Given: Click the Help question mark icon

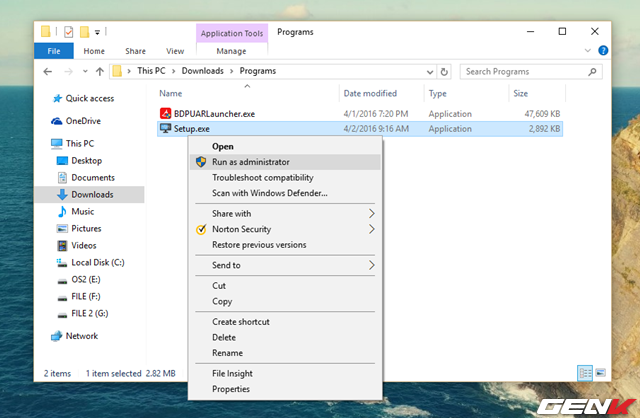Looking at the screenshot, I should tap(603, 50).
